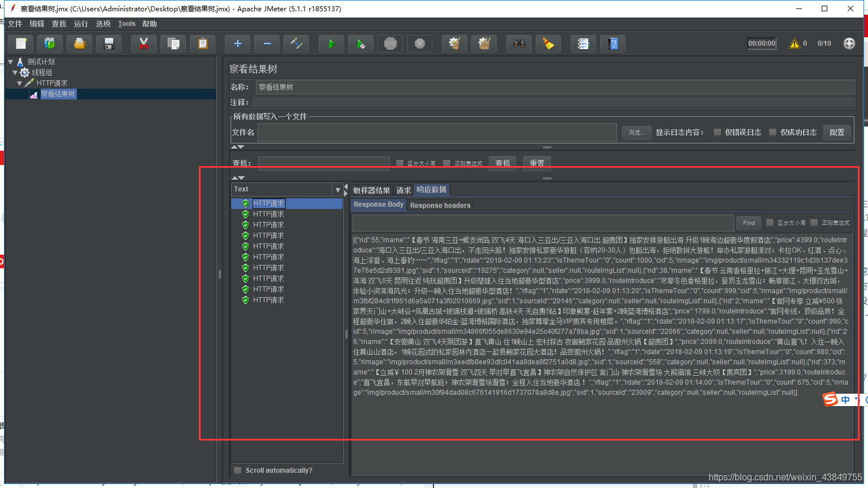Toggle case sensitive checkbox beside 查找
The height and width of the screenshot is (488, 868).
[400, 163]
